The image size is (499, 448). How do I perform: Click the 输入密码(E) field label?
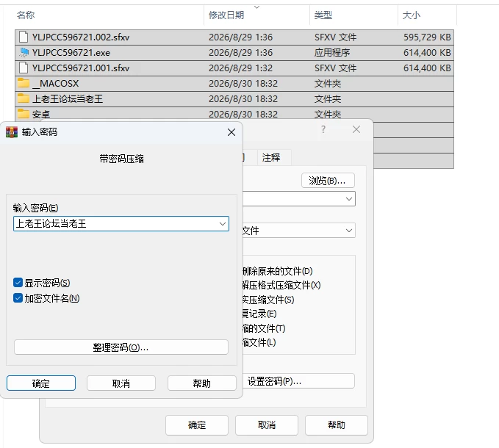pos(35,208)
